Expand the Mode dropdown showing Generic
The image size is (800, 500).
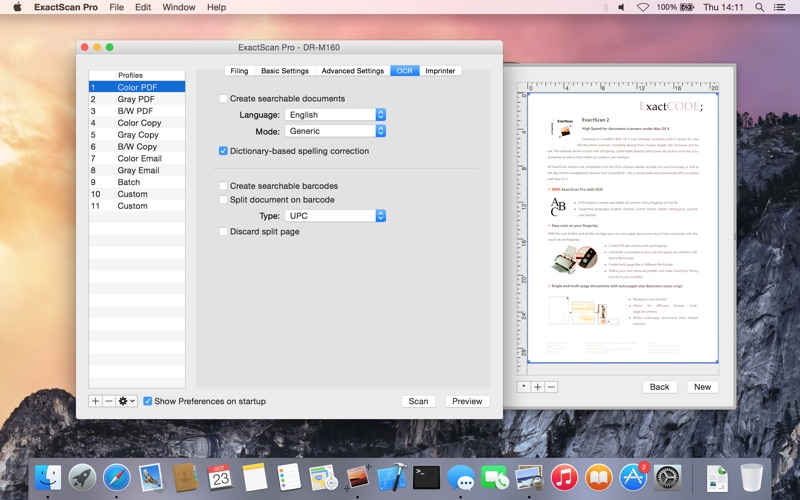(x=334, y=131)
